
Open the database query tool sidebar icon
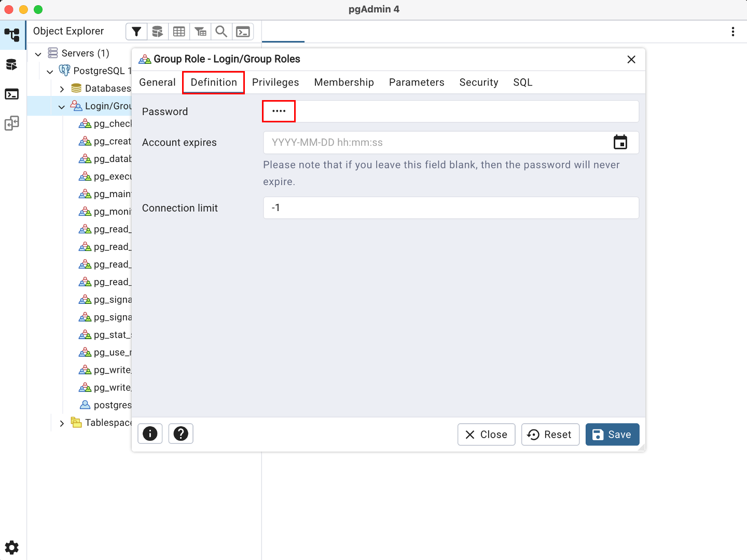point(11,65)
